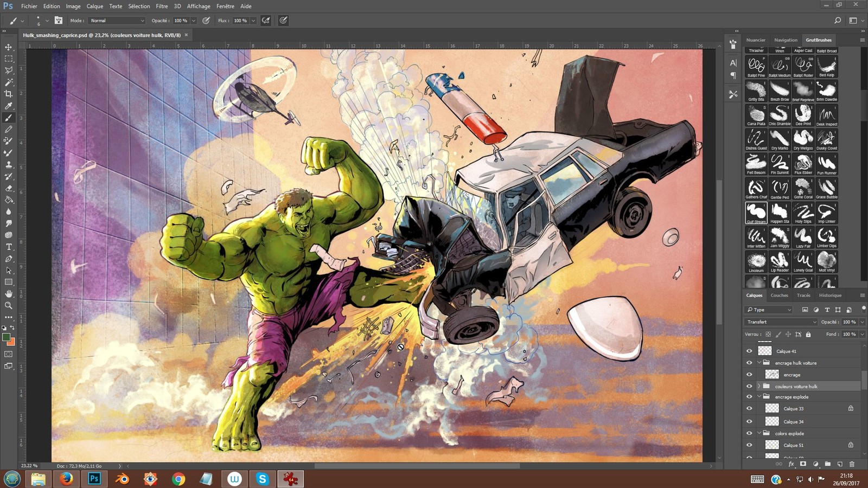Expand the couleurs voiture hulk group
868x488 pixels.
[x=759, y=386]
